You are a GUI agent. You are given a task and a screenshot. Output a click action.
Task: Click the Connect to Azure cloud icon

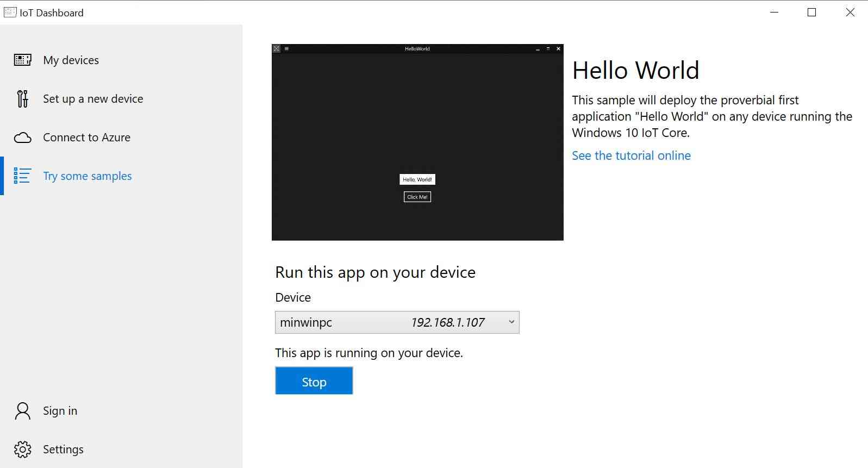tap(22, 138)
